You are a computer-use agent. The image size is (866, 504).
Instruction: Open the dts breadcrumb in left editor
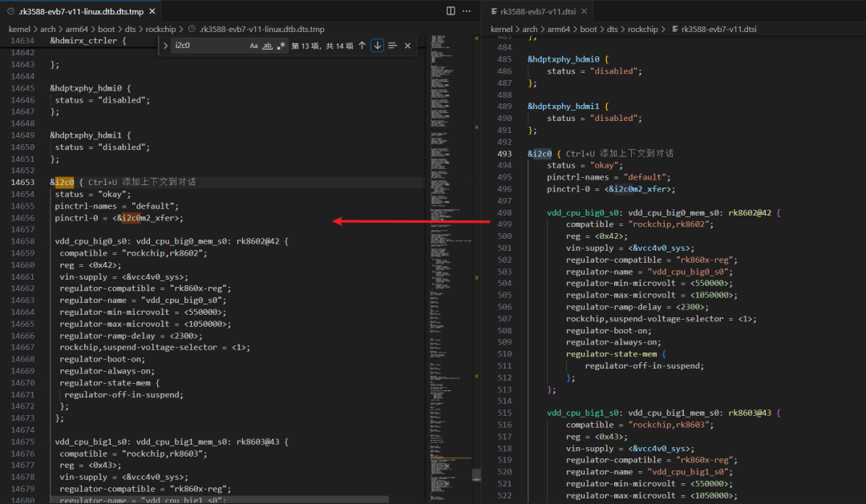point(130,29)
